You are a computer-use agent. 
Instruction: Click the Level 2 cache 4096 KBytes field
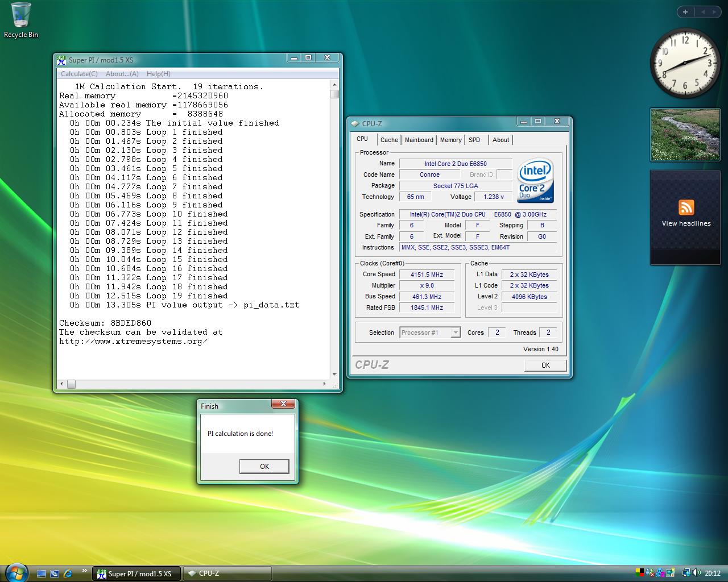(x=529, y=297)
